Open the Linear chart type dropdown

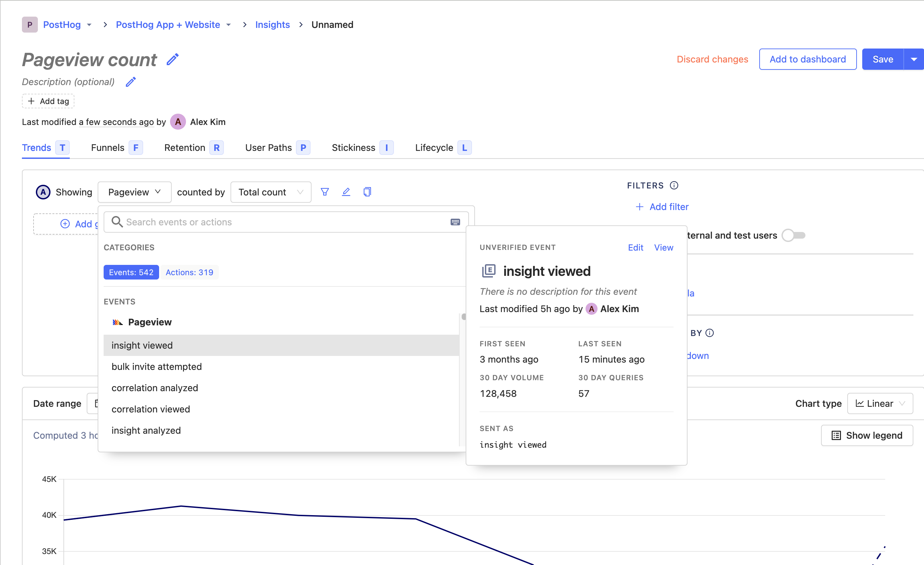pyautogui.click(x=880, y=403)
